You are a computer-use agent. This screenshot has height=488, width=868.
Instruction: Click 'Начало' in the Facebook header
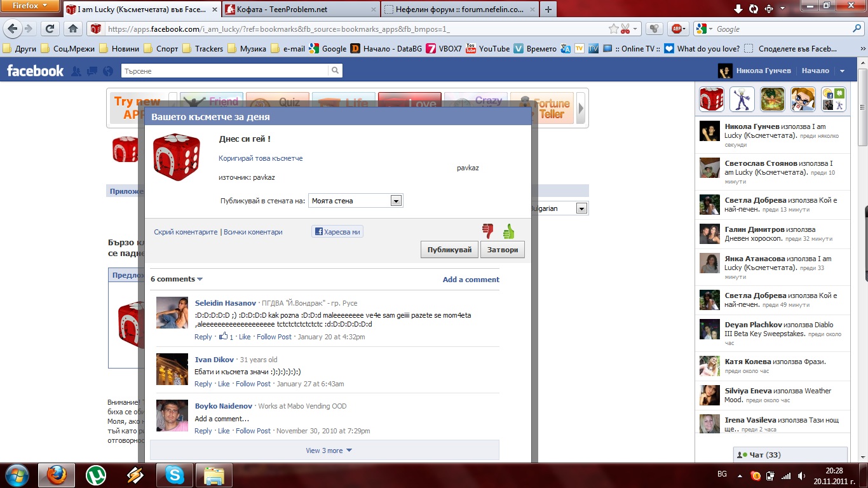[815, 71]
